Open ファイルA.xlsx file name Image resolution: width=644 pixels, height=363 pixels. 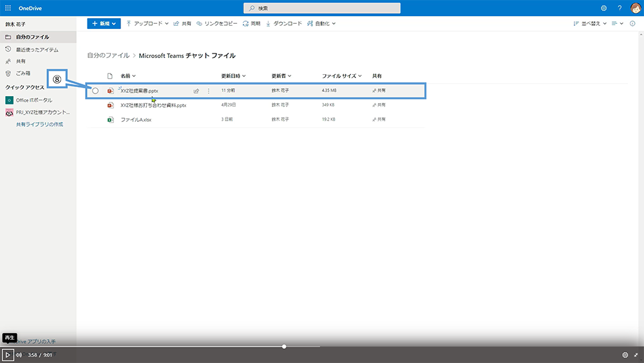136,120
